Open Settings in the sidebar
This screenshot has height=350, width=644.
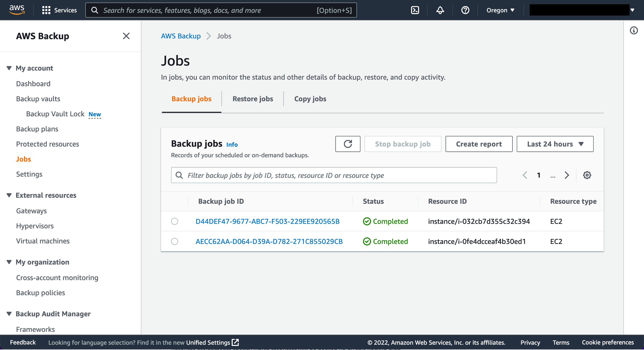[x=29, y=174]
